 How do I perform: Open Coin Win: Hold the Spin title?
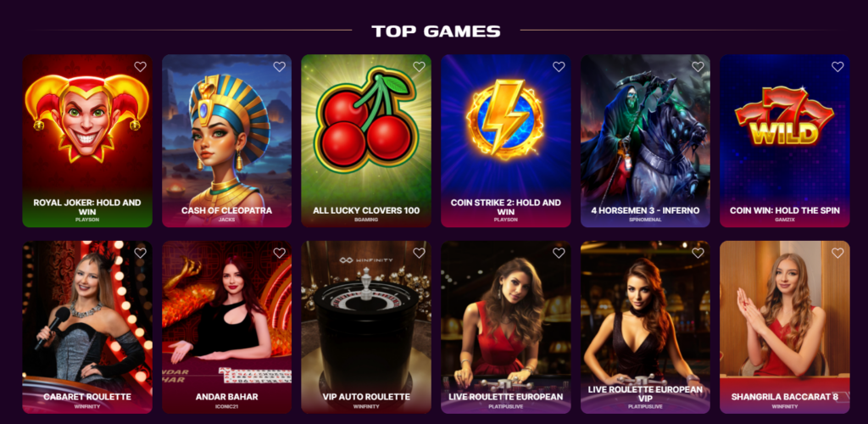[x=784, y=210]
